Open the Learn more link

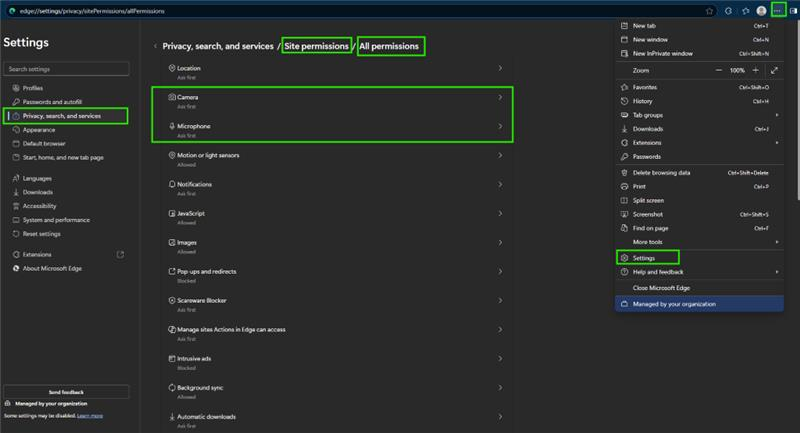90,416
